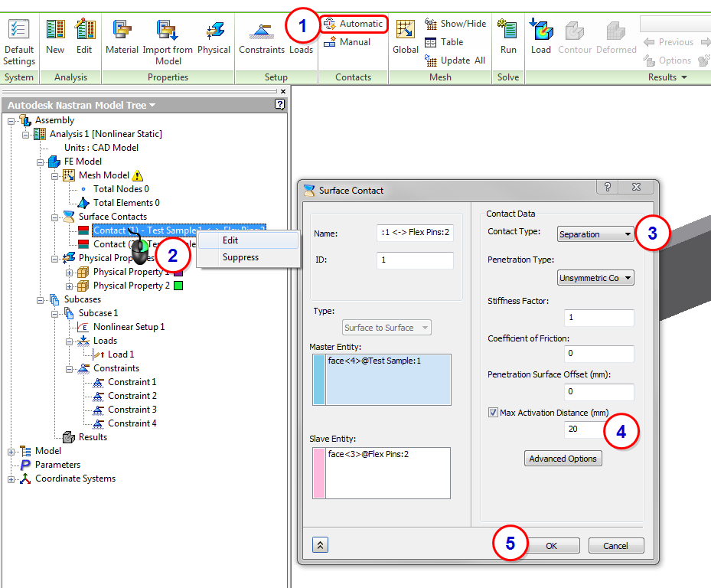Toggle Max Activation Distance checkbox
Screen dimensions: 711x588
493,413
